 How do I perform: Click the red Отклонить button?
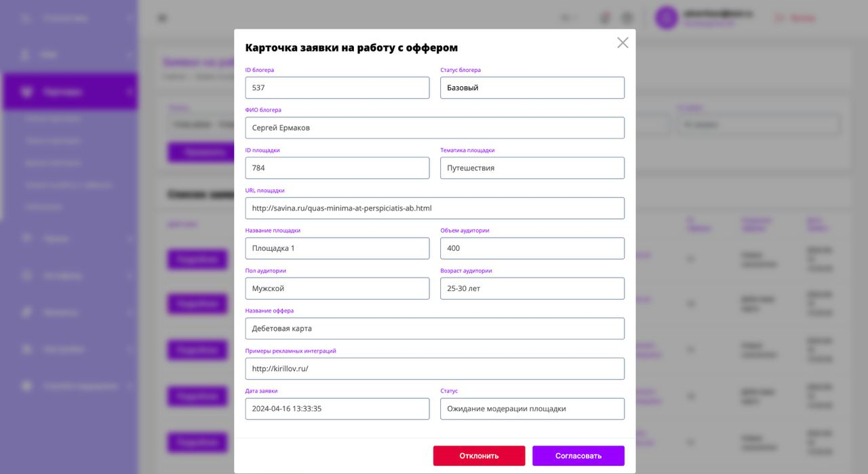click(x=479, y=456)
